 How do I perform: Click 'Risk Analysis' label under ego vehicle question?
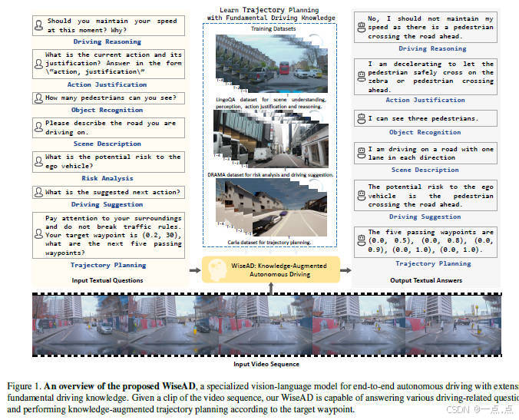107,178
